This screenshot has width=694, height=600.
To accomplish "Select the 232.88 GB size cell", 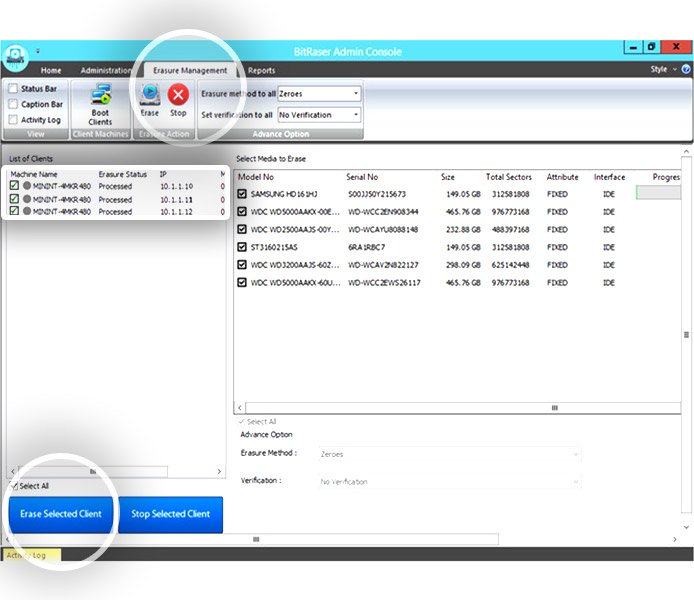I will tap(463, 229).
